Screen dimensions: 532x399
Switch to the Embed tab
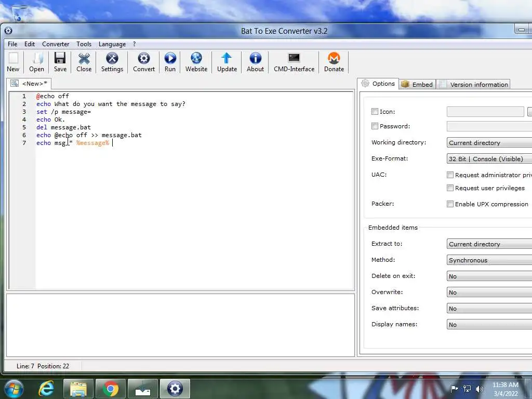tap(417, 84)
